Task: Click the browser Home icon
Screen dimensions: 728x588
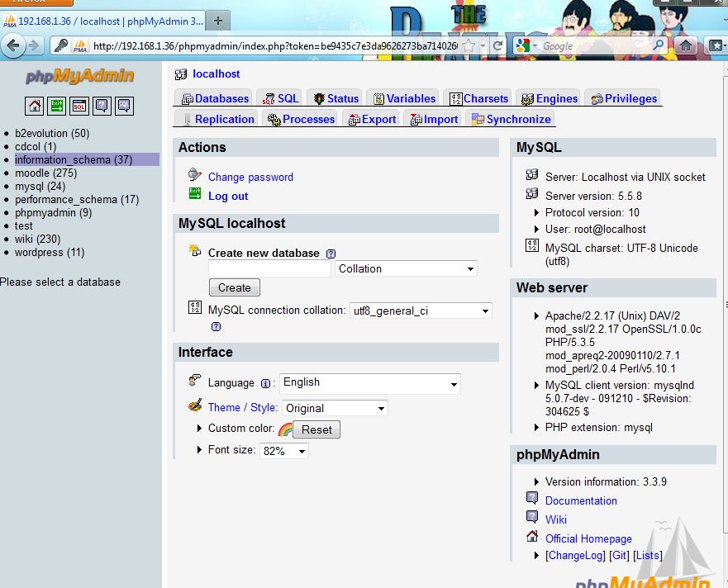Action: pyautogui.click(x=686, y=45)
